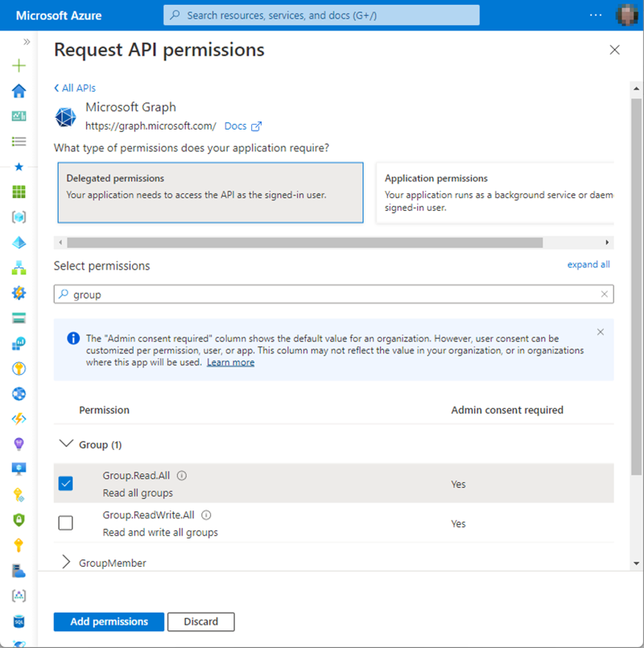
Task: Click the Select permissions search field
Action: click(333, 295)
